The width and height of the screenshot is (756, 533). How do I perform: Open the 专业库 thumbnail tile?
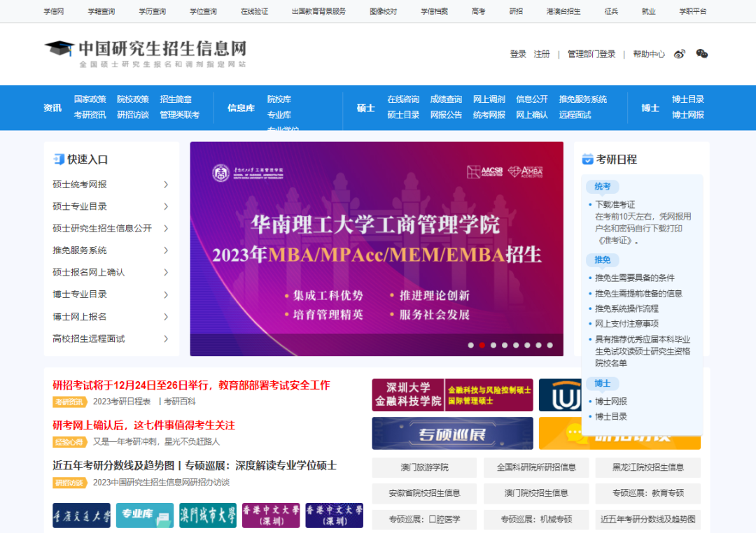coord(145,516)
